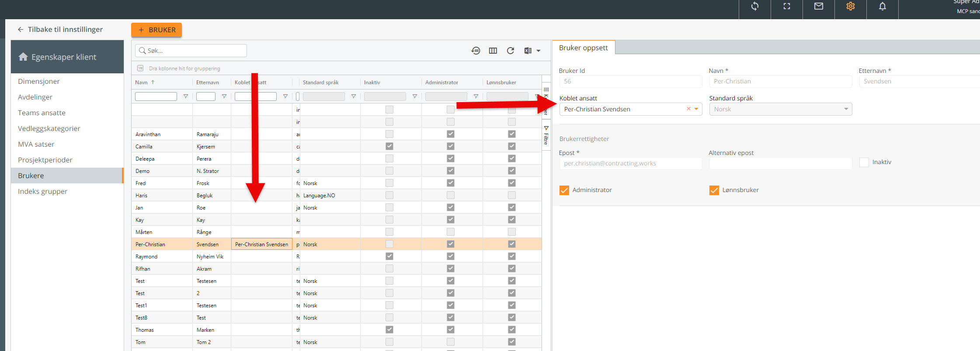
Task: Click the Etternavn column filter funnel
Action: [x=224, y=96]
